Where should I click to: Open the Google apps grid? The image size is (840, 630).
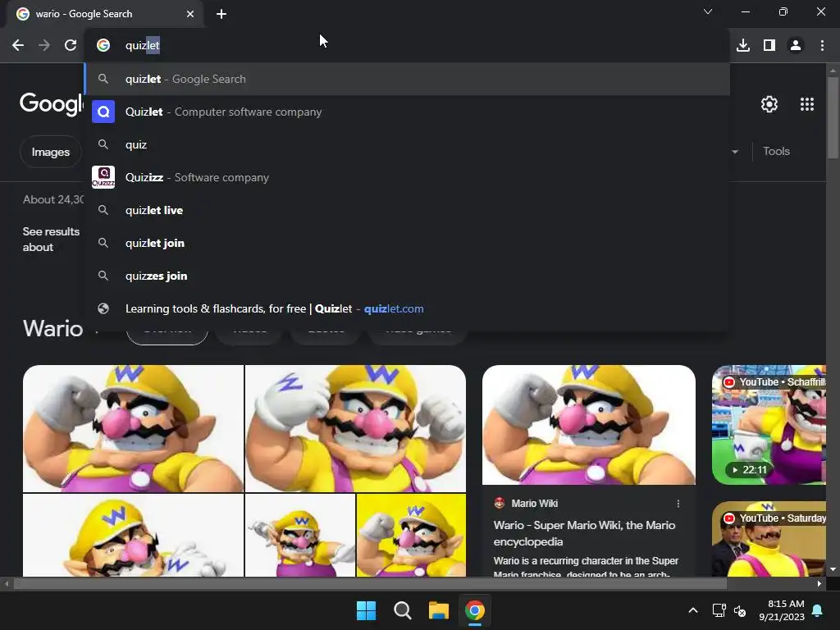click(807, 104)
